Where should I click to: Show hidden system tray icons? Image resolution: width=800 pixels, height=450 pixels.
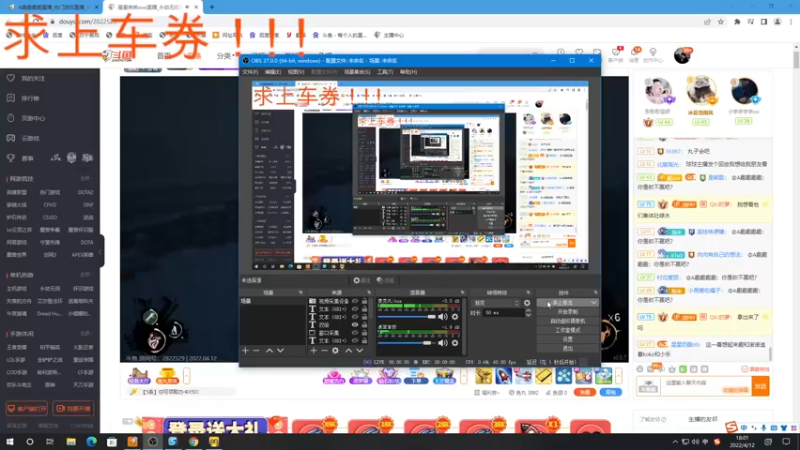(x=675, y=441)
